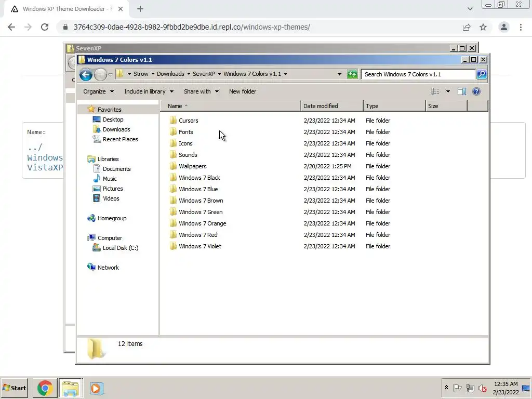
Task: Select Recent Places in Favorites
Action: pos(120,139)
